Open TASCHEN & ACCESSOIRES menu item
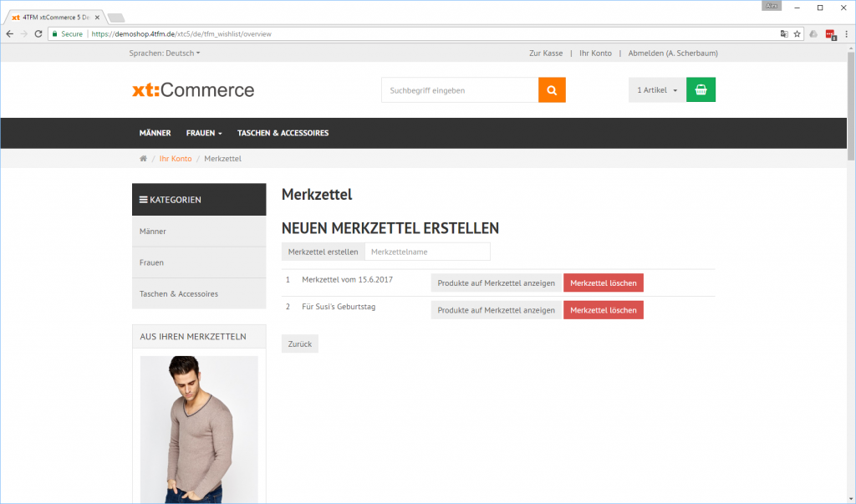Screen dimensions: 856x504 [283, 133]
